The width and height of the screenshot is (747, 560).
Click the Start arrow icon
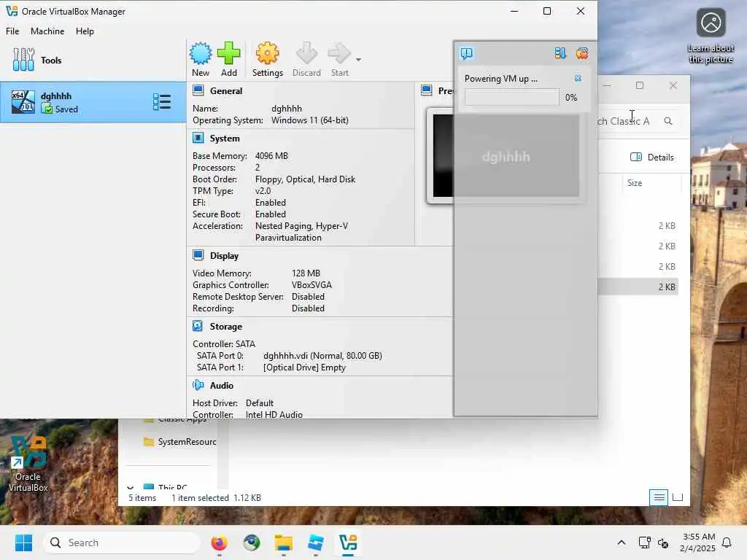pyautogui.click(x=340, y=53)
